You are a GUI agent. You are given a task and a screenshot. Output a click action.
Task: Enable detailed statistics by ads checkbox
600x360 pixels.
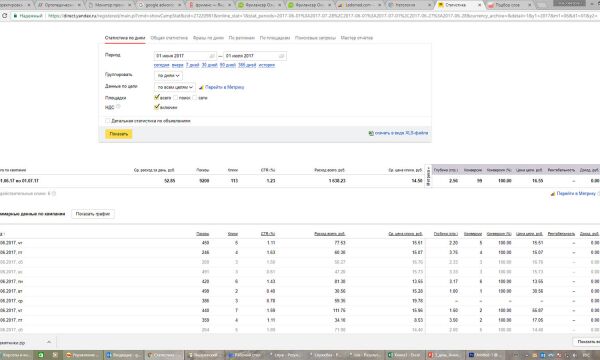pos(108,121)
